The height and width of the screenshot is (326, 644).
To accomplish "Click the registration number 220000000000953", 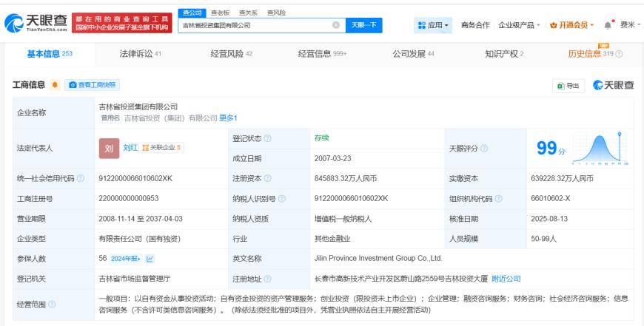I will pos(129,198).
